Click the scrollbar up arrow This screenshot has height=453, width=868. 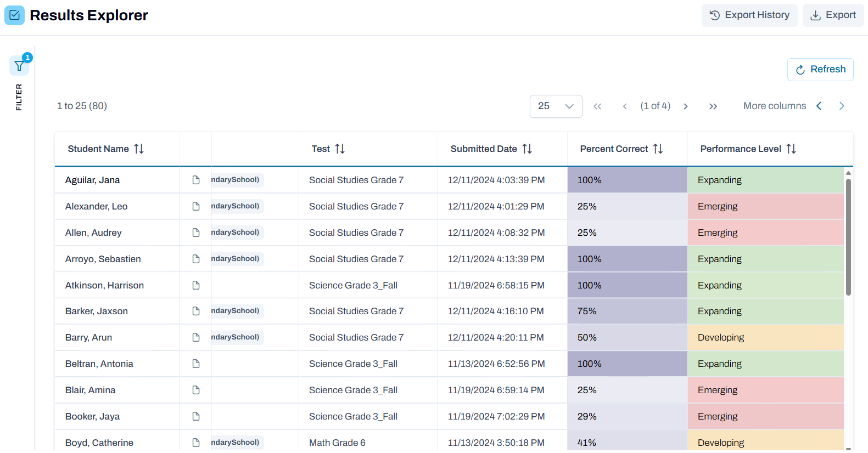[848, 173]
